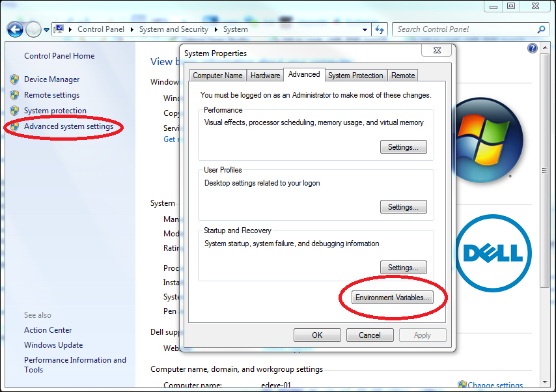
Task: Select the System Protection tab
Action: coord(355,76)
